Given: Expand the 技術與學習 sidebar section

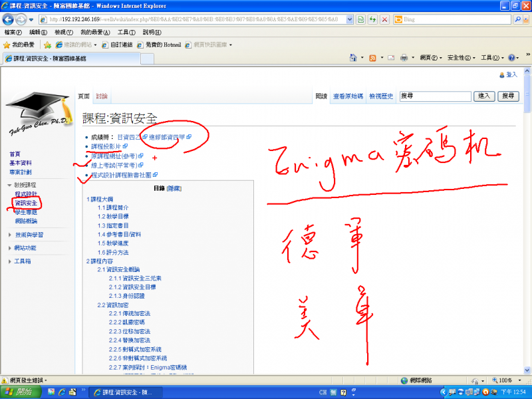Looking at the screenshot, I should tap(29, 234).
